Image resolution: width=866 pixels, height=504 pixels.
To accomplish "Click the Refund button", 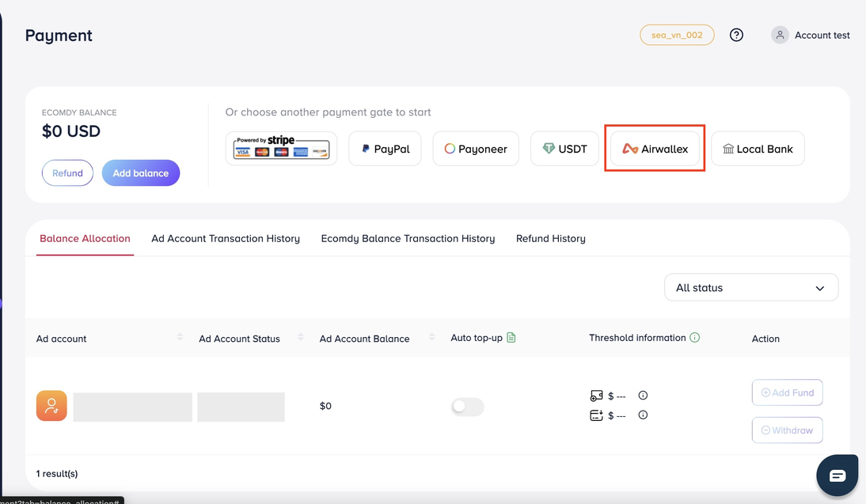I will click(x=67, y=173).
